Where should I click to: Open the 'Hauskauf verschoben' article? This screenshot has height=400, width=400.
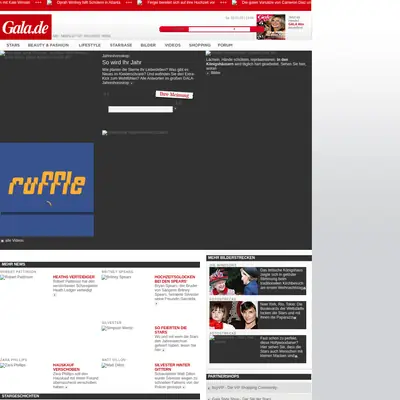pyautogui.click(x=66, y=367)
